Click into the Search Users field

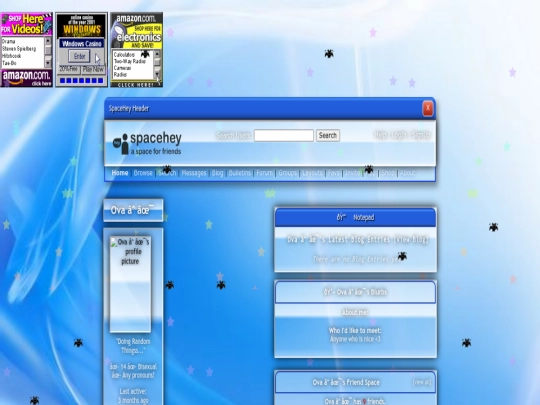pyautogui.click(x=284, y=135)
